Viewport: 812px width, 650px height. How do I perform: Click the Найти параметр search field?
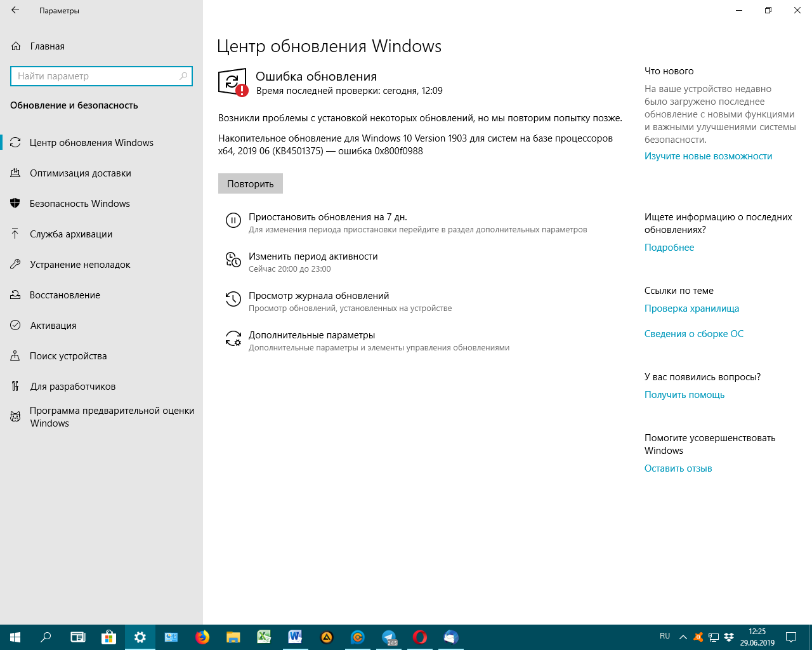tap(101, 76)
